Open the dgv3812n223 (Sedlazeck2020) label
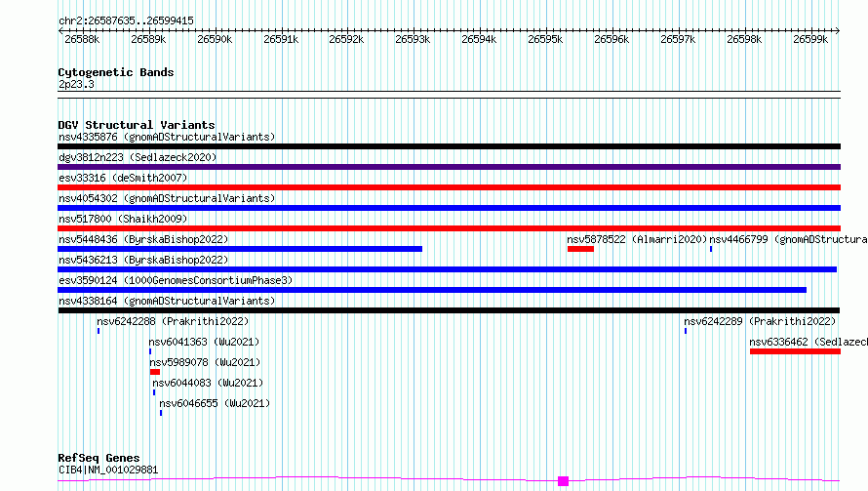 click(x=138, y=157)
